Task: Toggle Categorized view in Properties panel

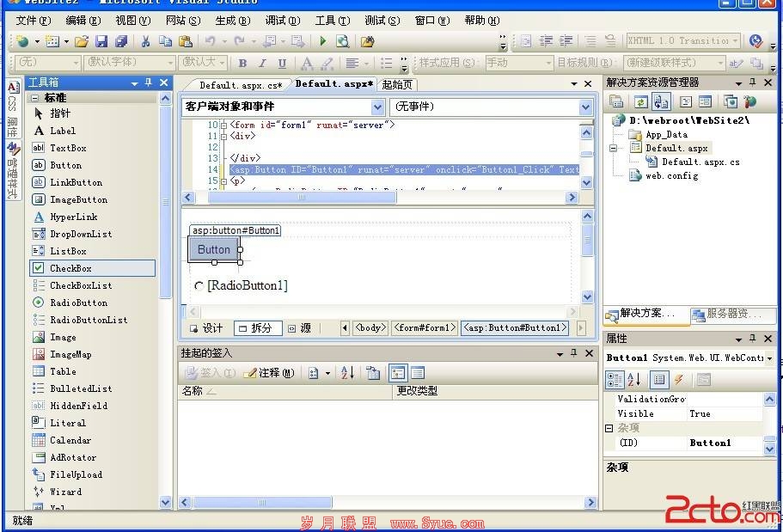Action: (x=615, y=380)
